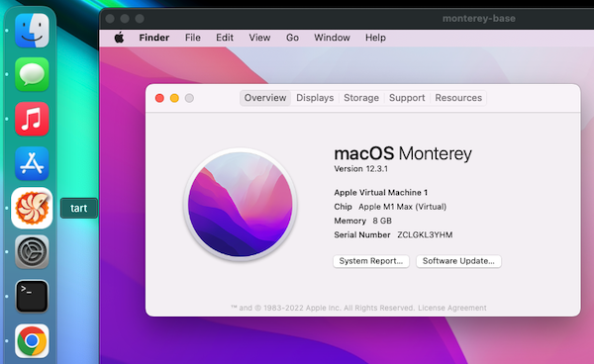Launch Terminal from the dock
Screen dimensions: 594x364
[32, 297]
